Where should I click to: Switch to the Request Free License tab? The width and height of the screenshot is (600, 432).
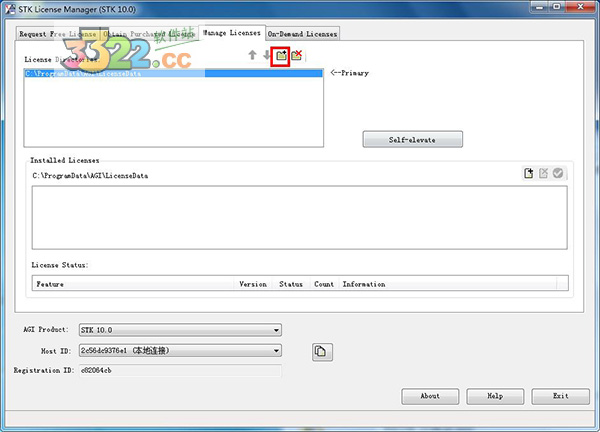click(54, 34)
